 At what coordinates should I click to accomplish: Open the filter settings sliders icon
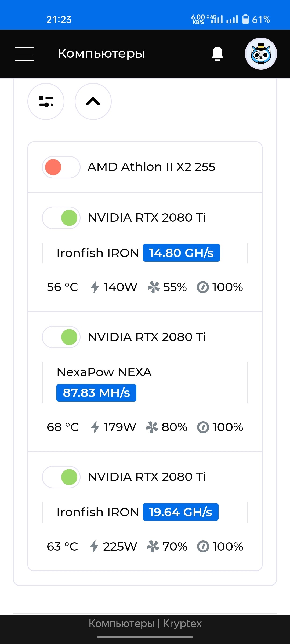point(46,101)
